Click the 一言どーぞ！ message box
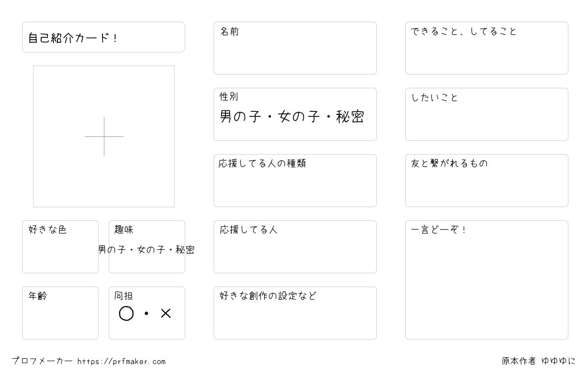 coord(487,280)
